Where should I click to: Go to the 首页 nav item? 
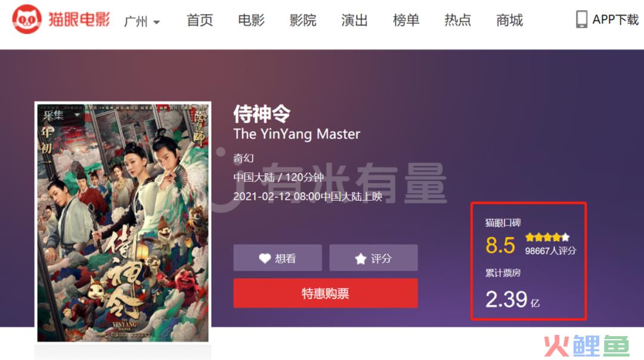pyautogui.click(x=200, y=20)
